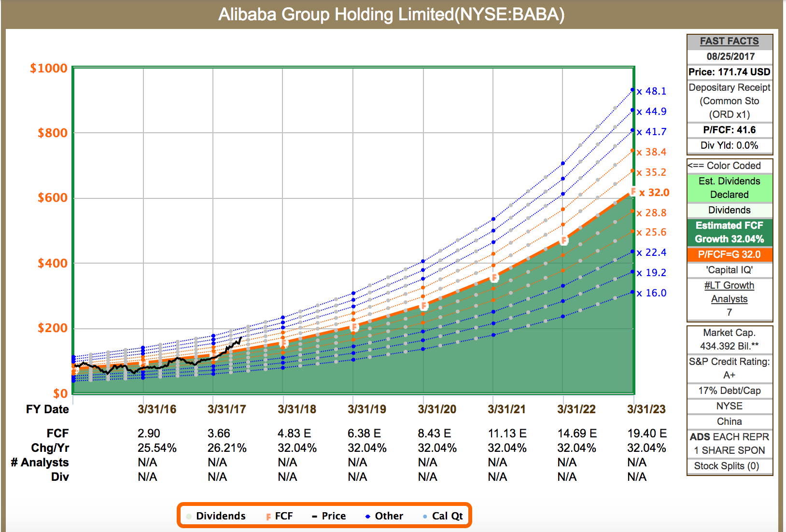This screenshot has width=786, height=532.
Task: Click the F marker near 3/31/19
Action: click(354, 328)
